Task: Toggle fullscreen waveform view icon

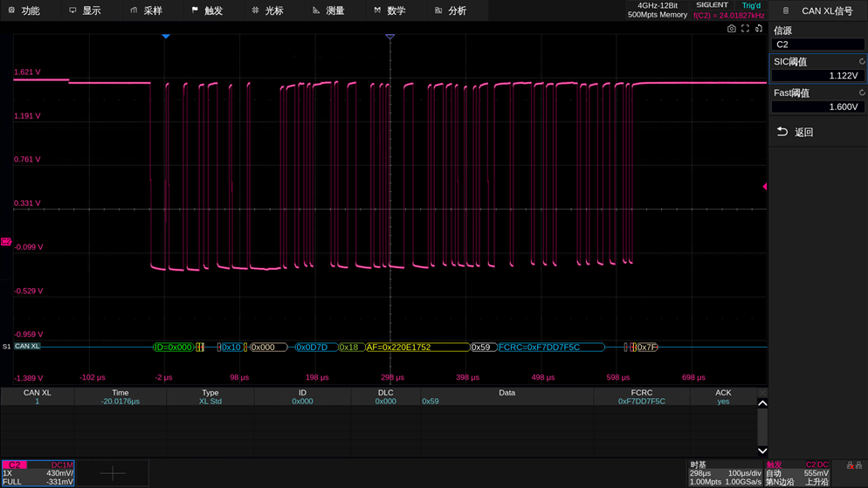Action: click(745, 28)
